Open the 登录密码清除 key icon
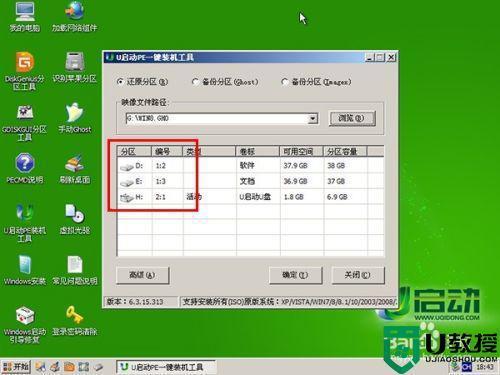500x375 pixels. click(75, 321)
